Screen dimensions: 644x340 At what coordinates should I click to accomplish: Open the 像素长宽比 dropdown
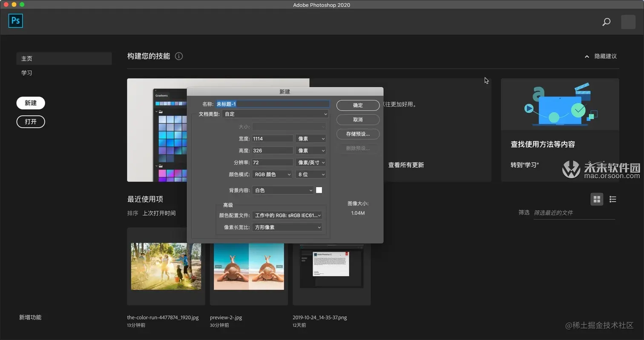[x=287, y=227]
